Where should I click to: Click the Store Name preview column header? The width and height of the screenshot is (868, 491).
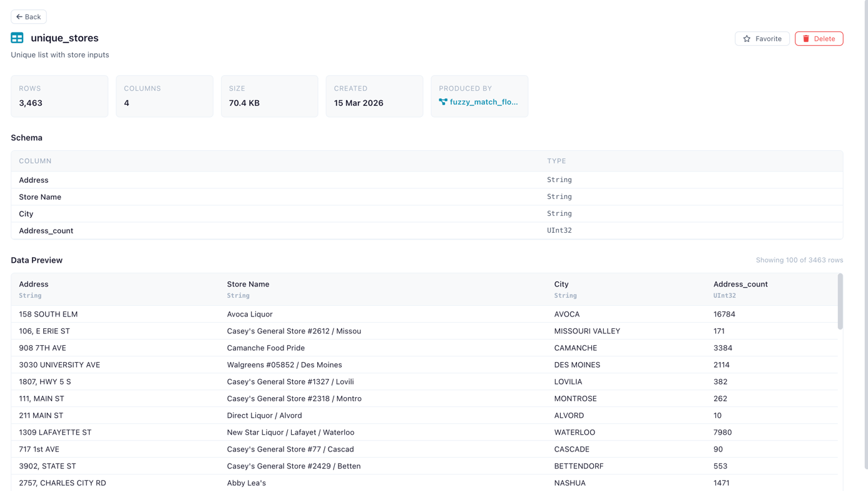[x=248, y=284]
